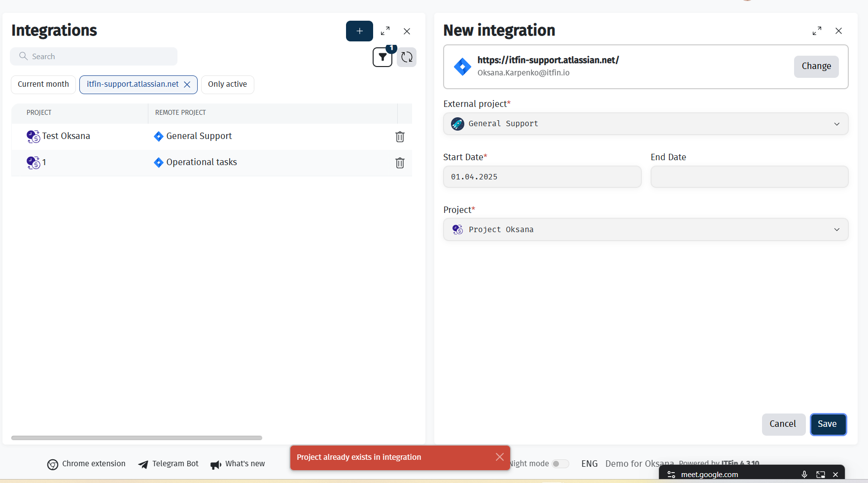This screenshot has width=868, height=483.
Task: Click Jira icon beside General Support
Action: tap(158, 137)
